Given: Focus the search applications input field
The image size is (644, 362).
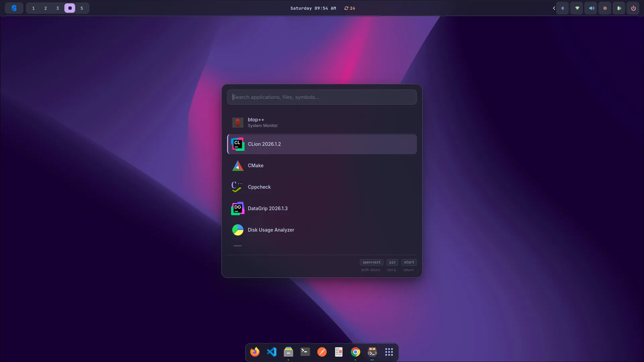Looking at the screenshot, I should 322,97.
